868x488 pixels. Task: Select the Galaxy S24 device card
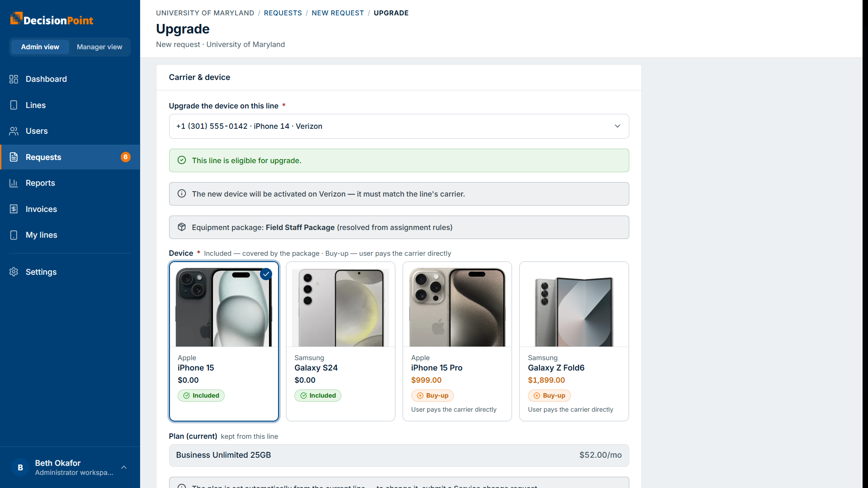point(341,342)
